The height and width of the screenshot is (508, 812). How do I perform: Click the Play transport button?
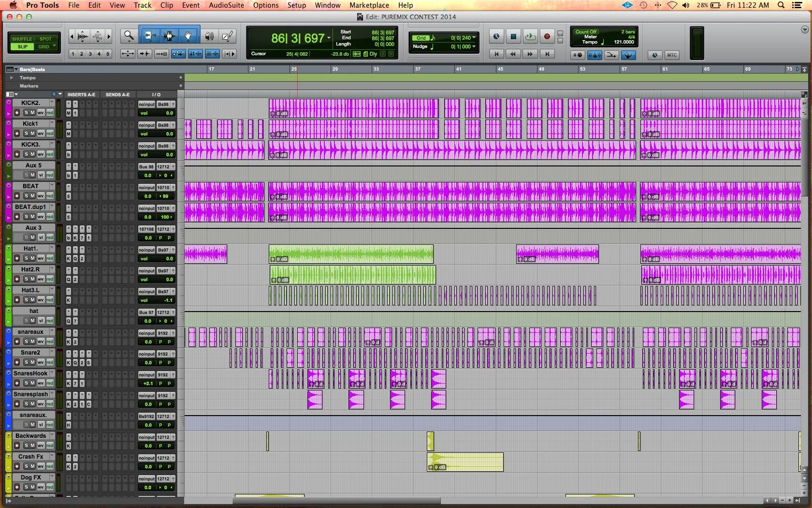pos(530,36)
